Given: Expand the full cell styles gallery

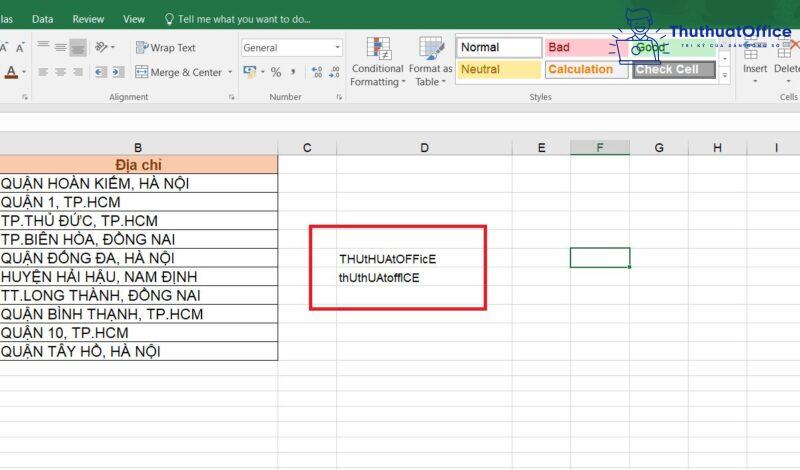Looking at the screenshot, I should 724,76.
